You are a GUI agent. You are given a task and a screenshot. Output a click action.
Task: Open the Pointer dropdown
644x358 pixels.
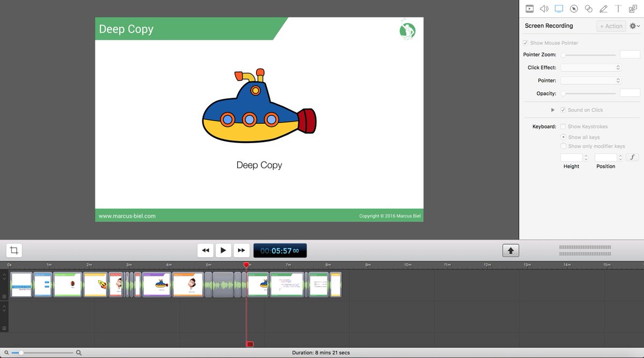point(590,80)
